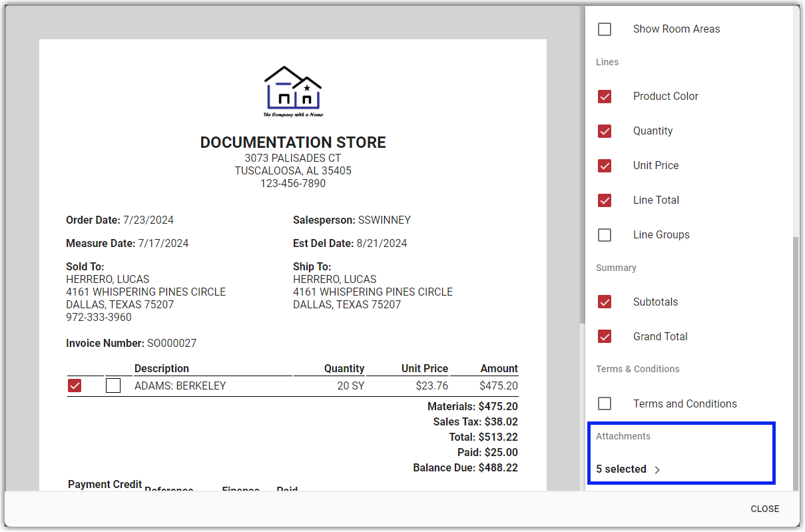Image resolution: width=805 pixels, height=532 pixels.
Task: Click the Sold To: label
Action: click(x=85, y=267)
